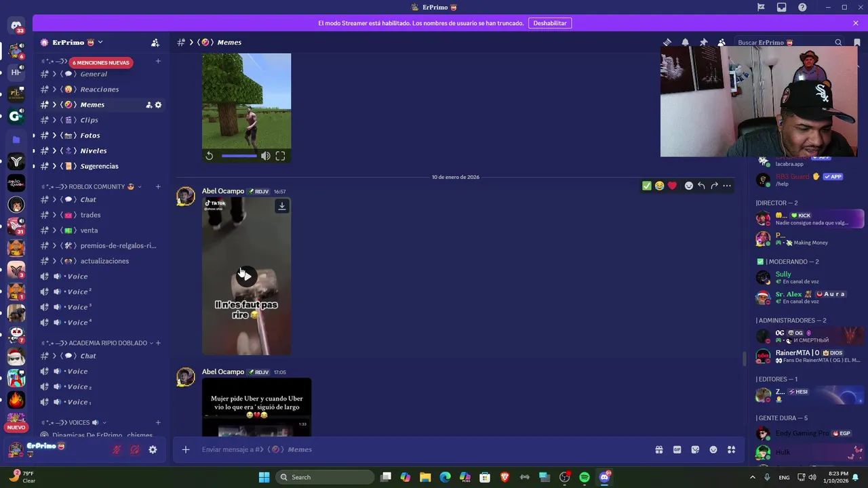Open Spotify from the taskbar
The width and height of the screenshot is (868, 488).
point(585,477)
